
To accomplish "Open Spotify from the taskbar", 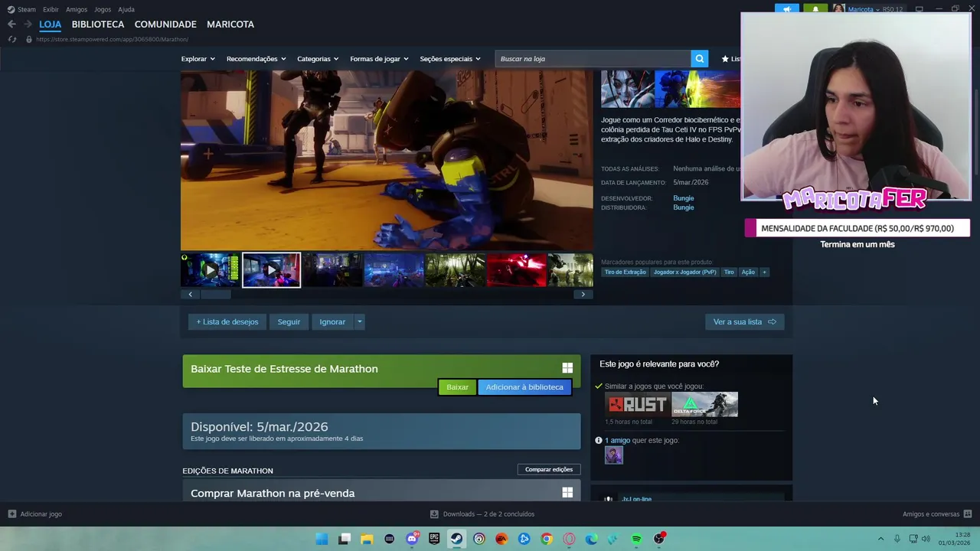I will point(636,539).
